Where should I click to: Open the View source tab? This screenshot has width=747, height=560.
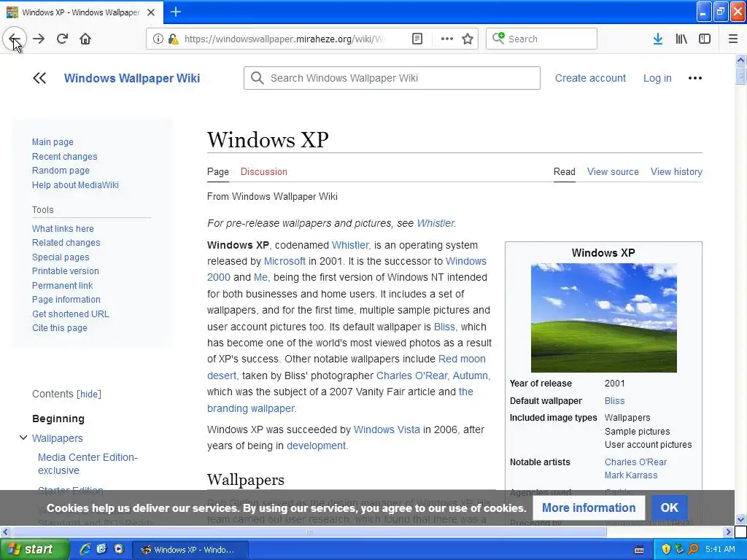coord(613,172)
